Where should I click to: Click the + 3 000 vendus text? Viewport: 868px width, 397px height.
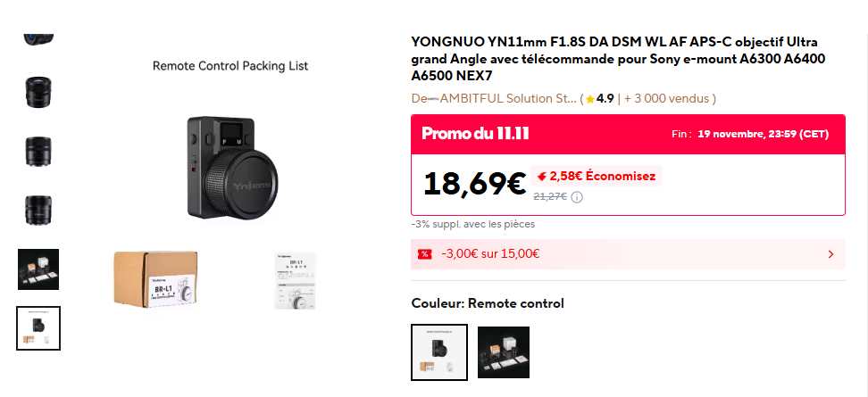pos(670,99)
